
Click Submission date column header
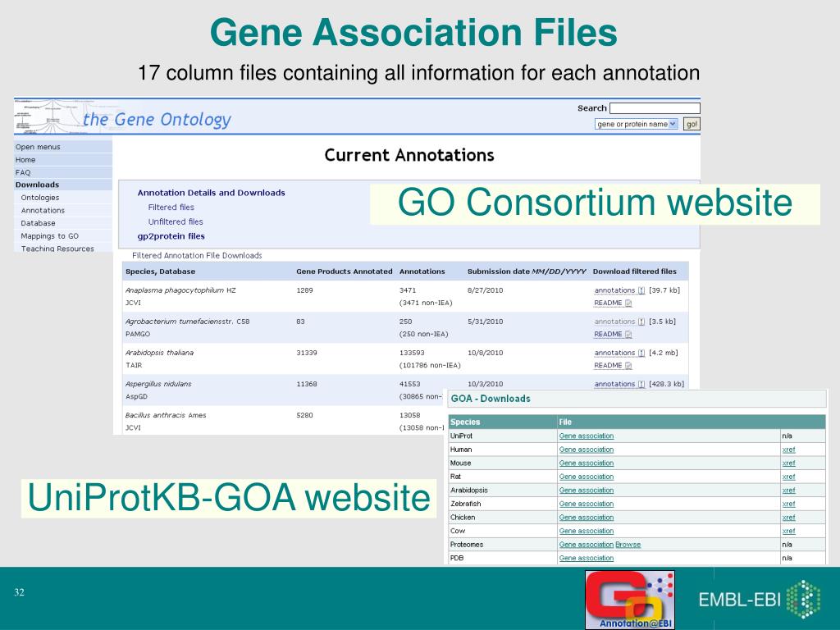[527, 272]
